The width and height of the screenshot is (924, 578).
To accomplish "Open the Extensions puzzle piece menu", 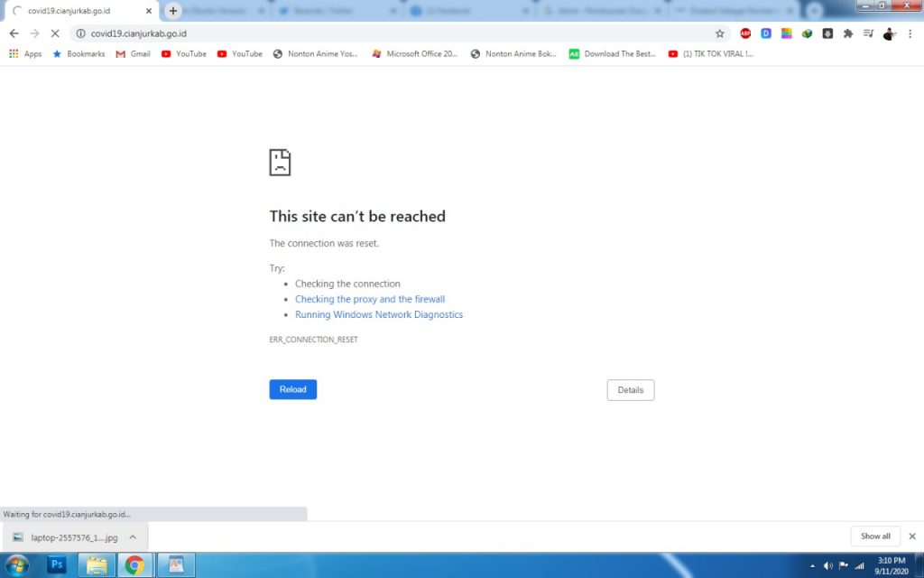I will pyautogui.click(x=847, y=33).
